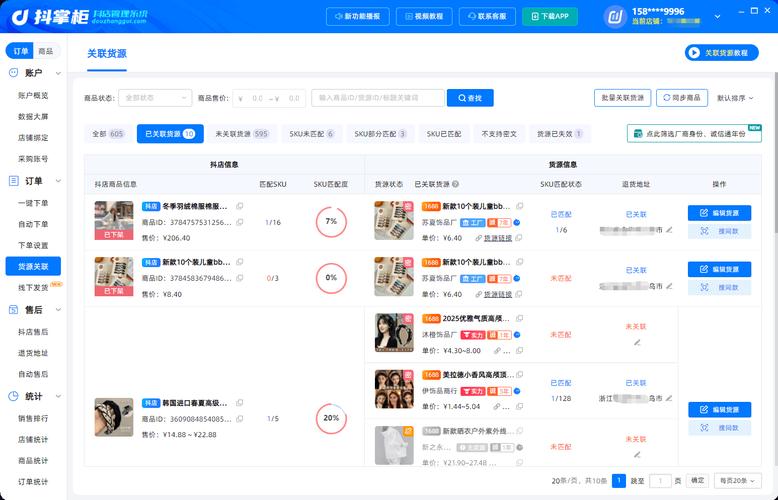The height and width of the screenshot is (500, 778).
Task: Open account dropdown arrow next to phone number
Action: (717, 16)
